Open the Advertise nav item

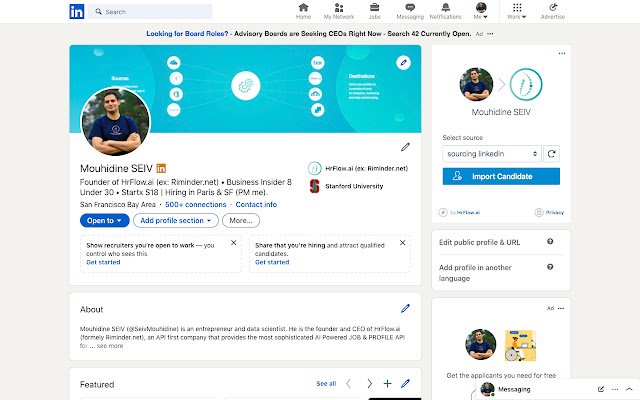pos(553,11)
